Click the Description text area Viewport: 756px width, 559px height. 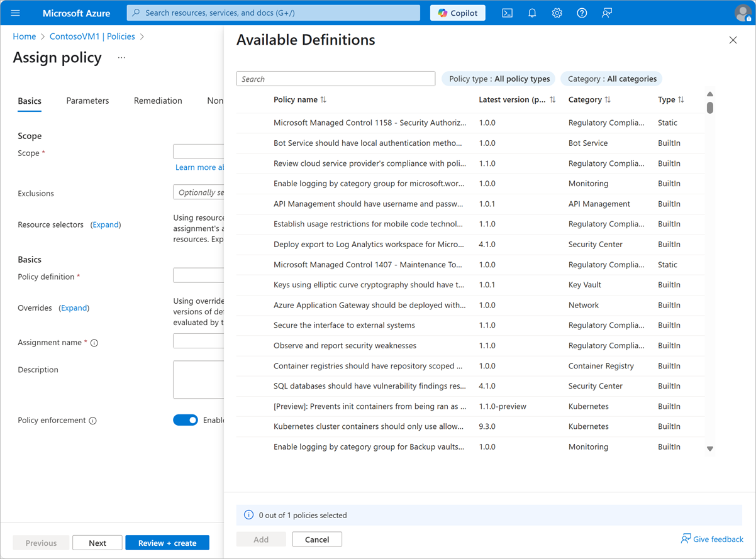(198, 379)
